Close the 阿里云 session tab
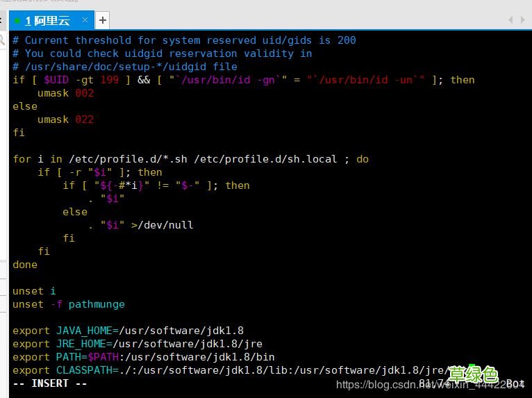This screenshot has width=532, height=398. 85,21
